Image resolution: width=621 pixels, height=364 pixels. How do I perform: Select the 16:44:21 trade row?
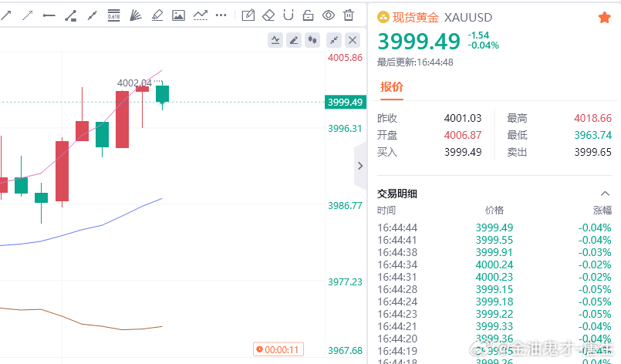[494, 326]
